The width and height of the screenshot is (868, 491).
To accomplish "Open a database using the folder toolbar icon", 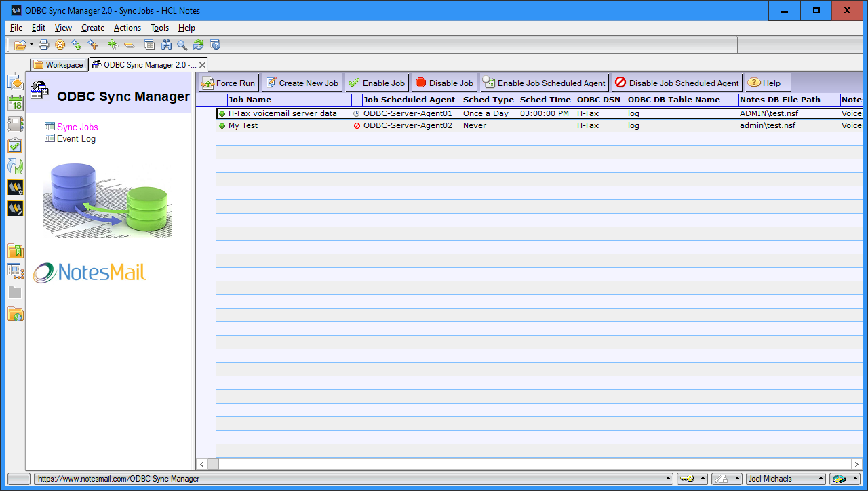I will (x=19, y=44).
